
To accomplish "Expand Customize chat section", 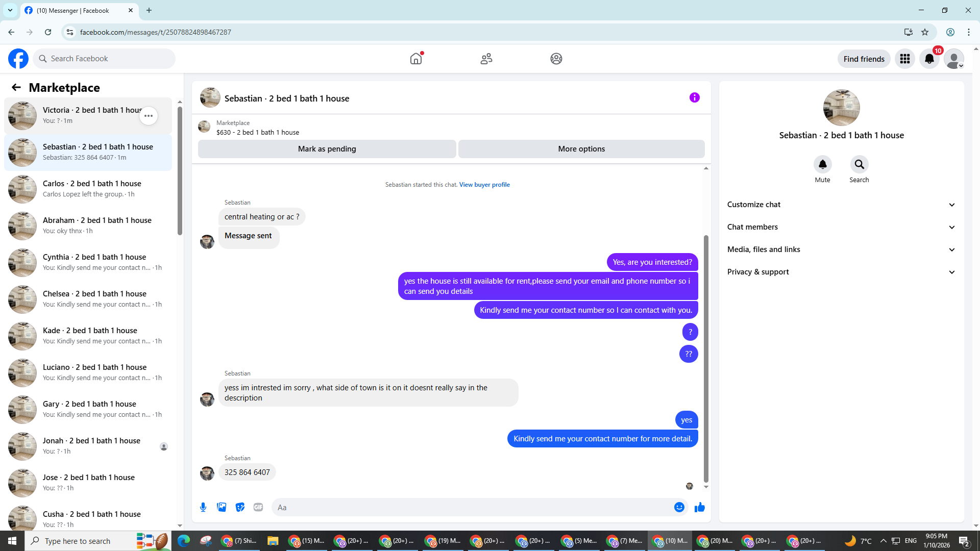I will pos(841,205).
